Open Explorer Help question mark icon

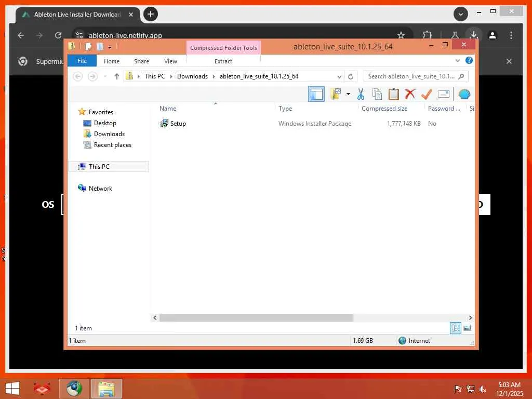pyautogui.click(x=469, y=60)
